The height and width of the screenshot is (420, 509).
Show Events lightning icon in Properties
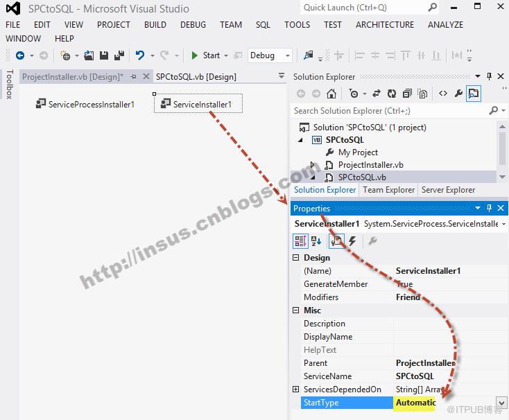point(352,241)
